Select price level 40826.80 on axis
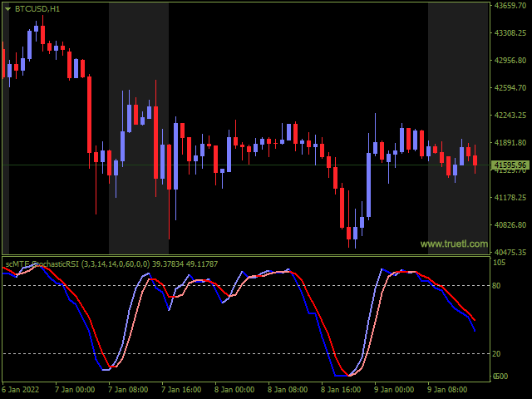The width and height of the screenshot is (532, 399). pos(510,224)
